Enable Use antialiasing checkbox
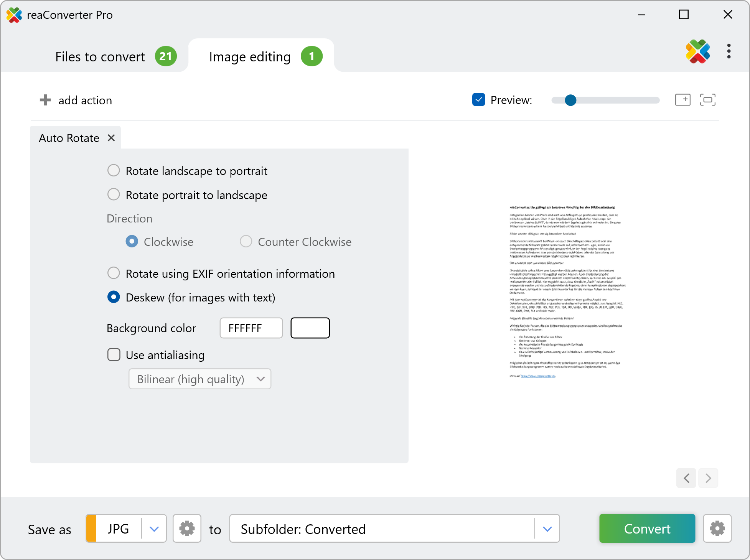Screen dimensions: 750x560 114,355
